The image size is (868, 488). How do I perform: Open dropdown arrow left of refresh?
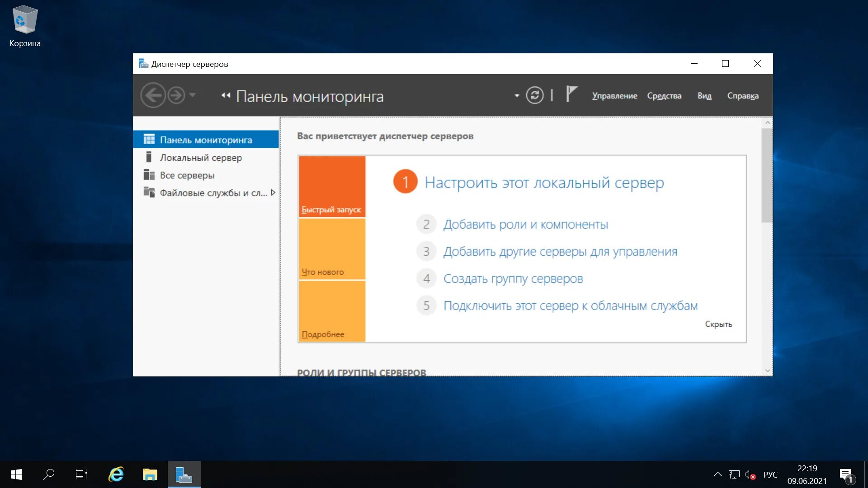click(517, 96)
